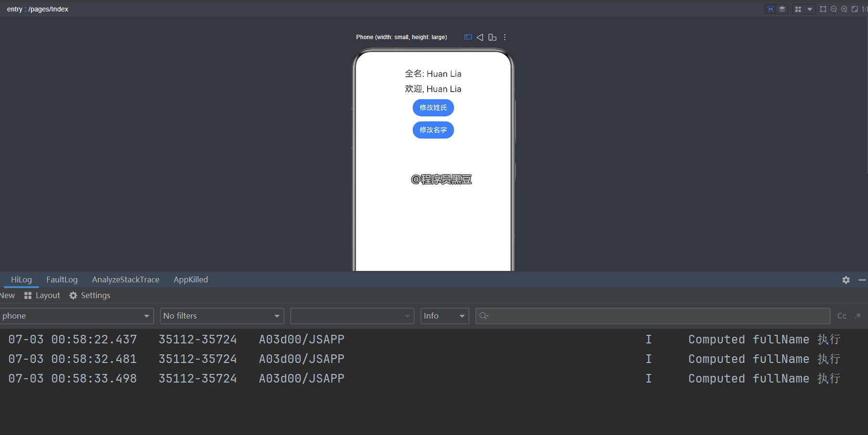Click the log search input field

pos(653,316)
